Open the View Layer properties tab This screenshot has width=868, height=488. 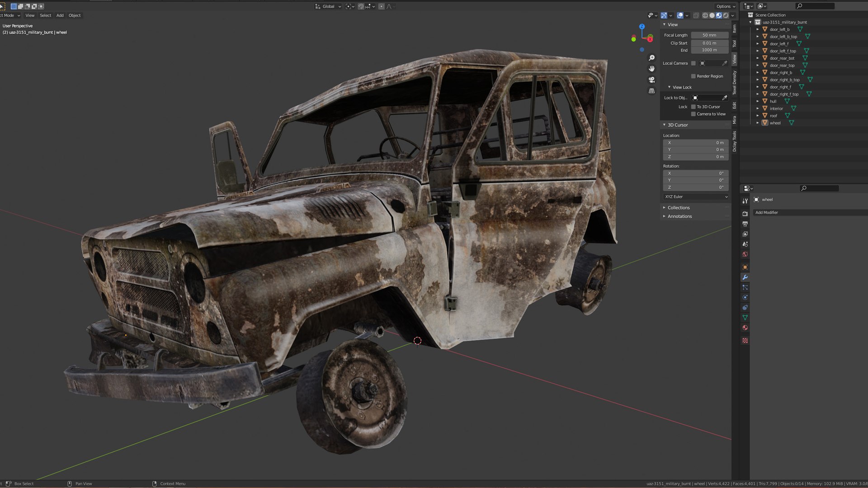pyautogui.click(x=745, y=234)
